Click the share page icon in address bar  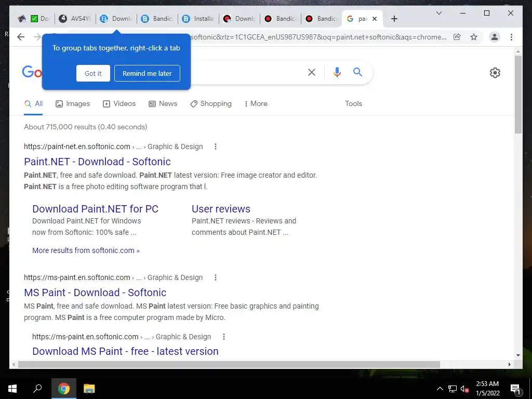click(x=457, y=37)
